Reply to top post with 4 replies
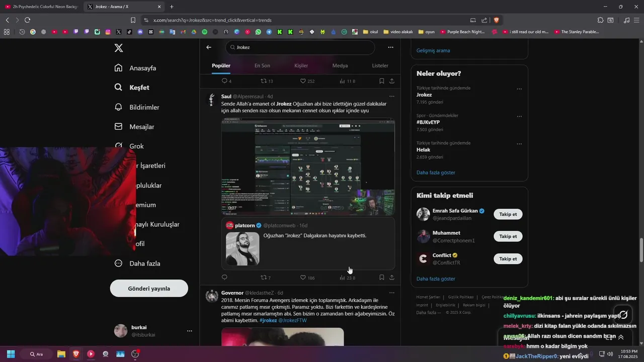The width and height of the screenshot is (644, 362). [226, 81]
